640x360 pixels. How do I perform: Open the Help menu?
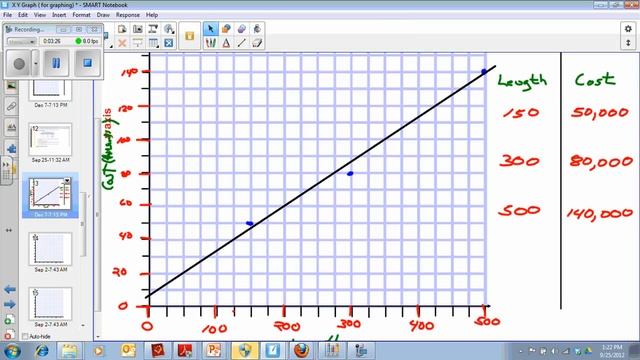point(152,15)
